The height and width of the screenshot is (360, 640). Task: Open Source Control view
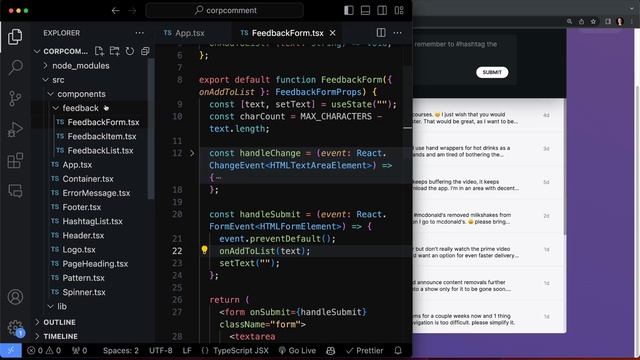point(15,98)
